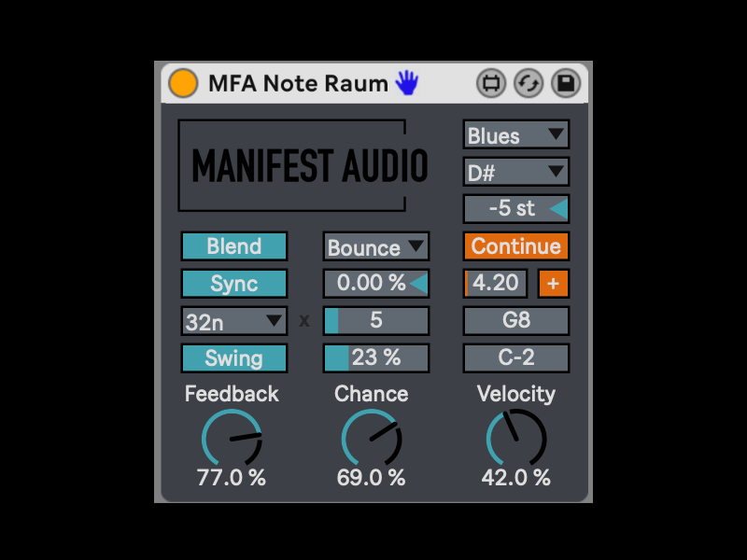
Task: Click the Feedback knob
Action: click(232, 438)
